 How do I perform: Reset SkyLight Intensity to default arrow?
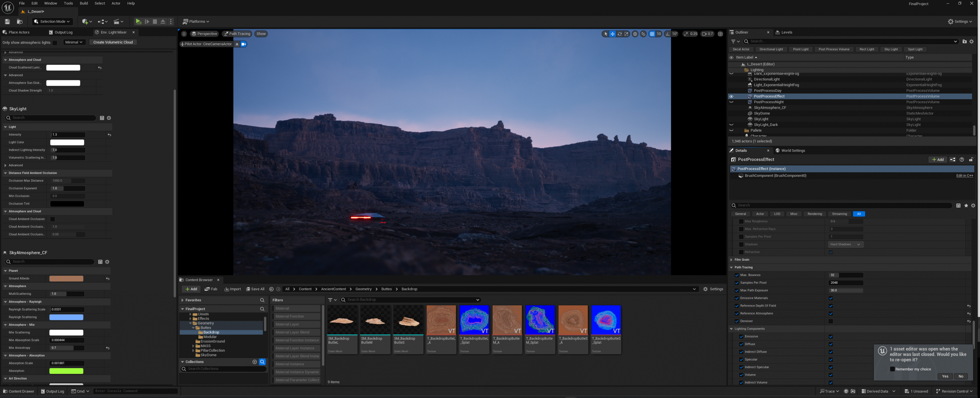(x=109, y=135)
